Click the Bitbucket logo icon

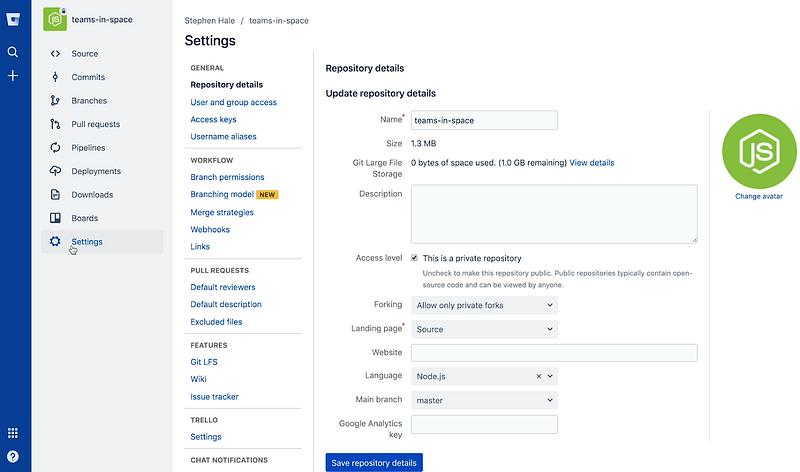(13, 19)
